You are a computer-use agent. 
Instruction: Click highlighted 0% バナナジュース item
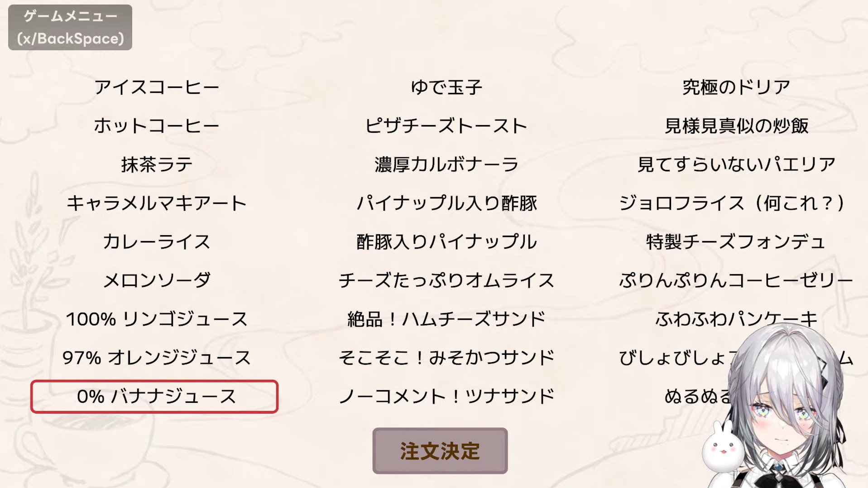click(154, 396)
